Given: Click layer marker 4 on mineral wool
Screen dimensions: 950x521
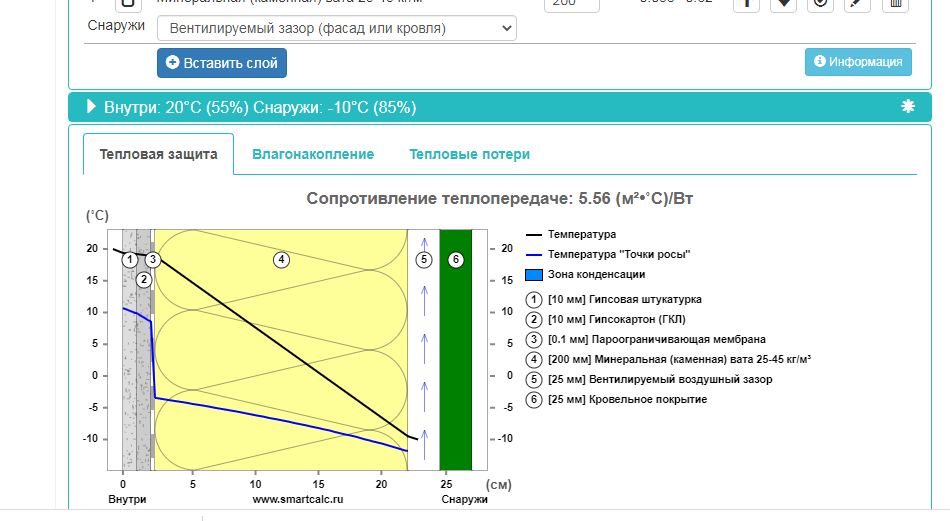Looking at the screenshot, I should click(281, 260).
